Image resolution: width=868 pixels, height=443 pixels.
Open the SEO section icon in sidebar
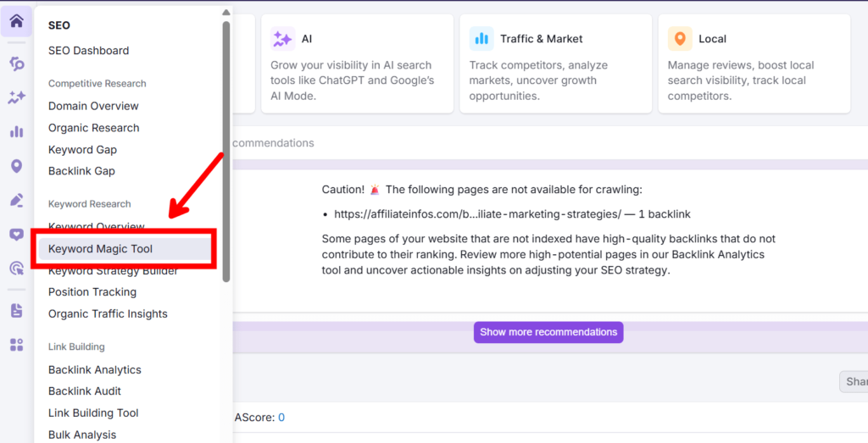coord(17,64)
